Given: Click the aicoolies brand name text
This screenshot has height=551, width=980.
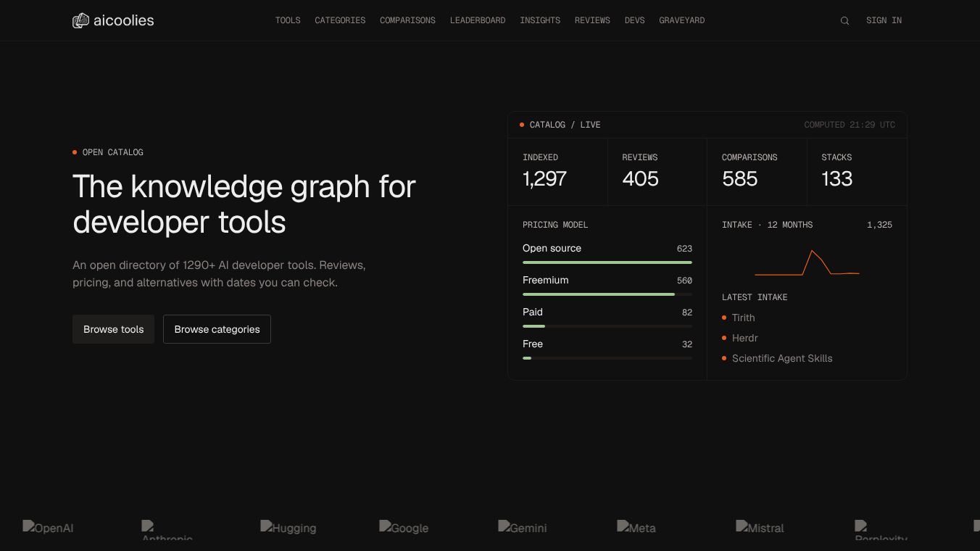Looking at the screenshot, I should click(x=123, y=20).
